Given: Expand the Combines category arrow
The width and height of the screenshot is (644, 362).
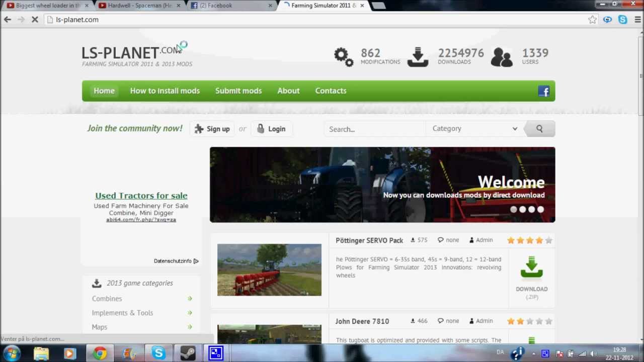Looking at the screenshot, I should (190, 299).
